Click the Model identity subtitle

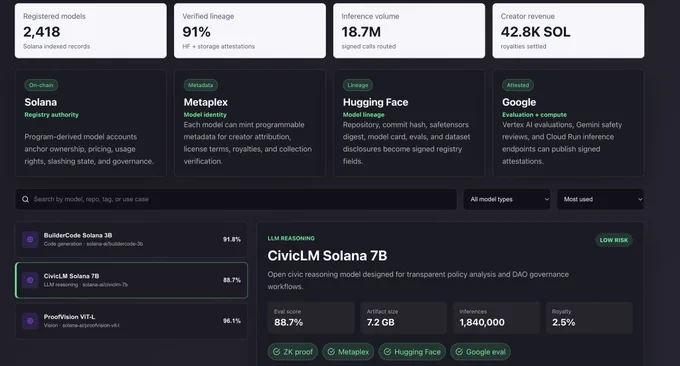(x=205, y=115)
